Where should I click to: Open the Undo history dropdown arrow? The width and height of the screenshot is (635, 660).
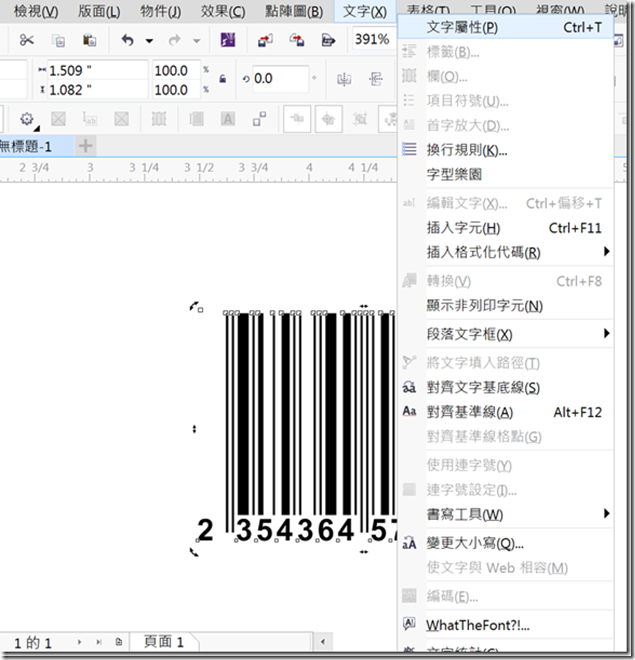tap(149, 41)
